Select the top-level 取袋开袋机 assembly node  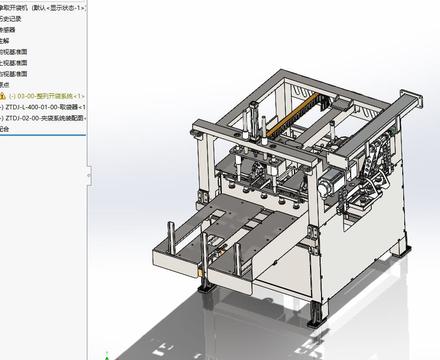tap(43, 8)
